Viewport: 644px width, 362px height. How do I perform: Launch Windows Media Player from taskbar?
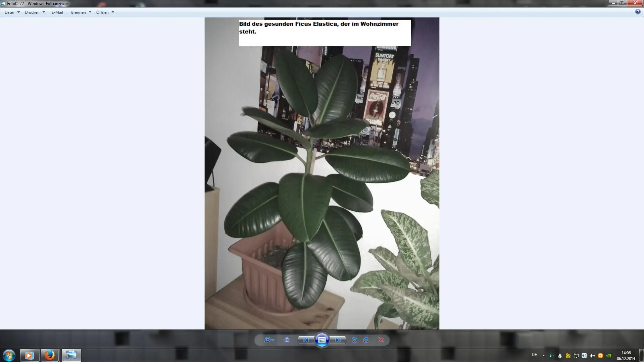[x=29, y=355]
